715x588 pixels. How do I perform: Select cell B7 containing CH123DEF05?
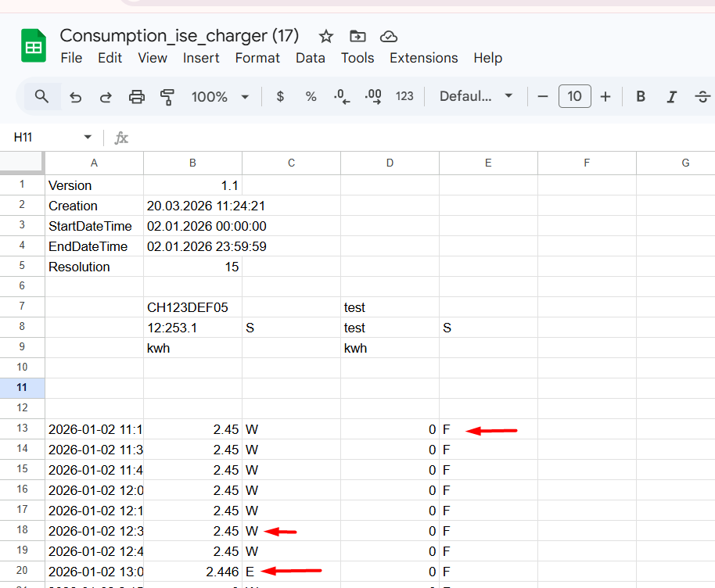click(x=192, y=307)
